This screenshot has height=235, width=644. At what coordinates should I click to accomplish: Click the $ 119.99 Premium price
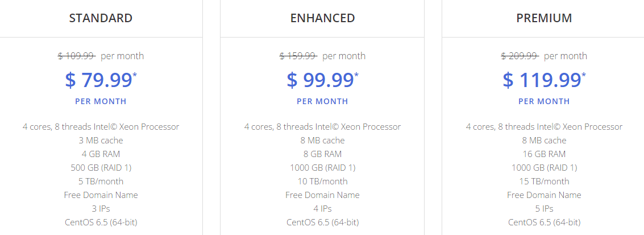(x=542, y=80)
